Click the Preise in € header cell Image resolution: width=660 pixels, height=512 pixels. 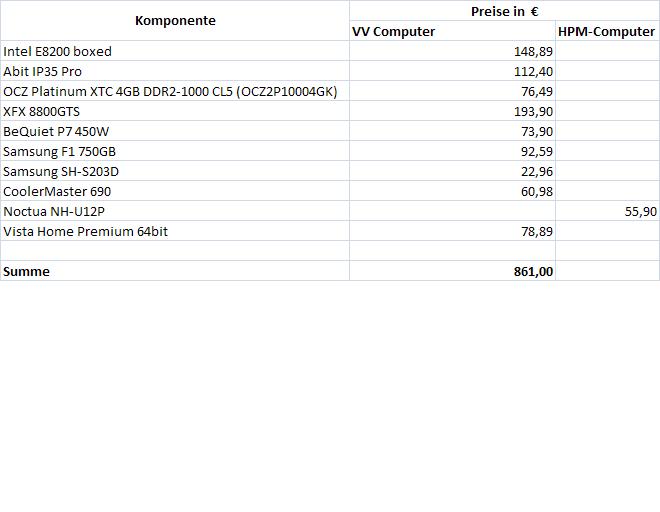(504, 11)
